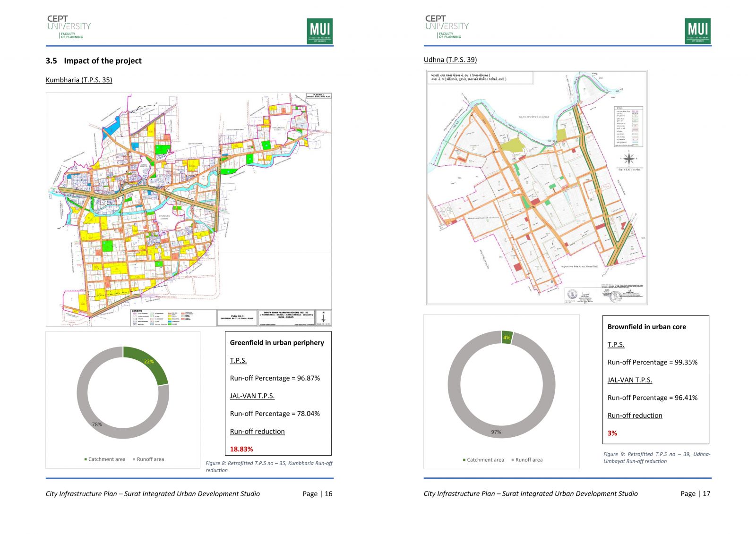
Task: Click the 'Udhna (T.P.S. 39)' underlined title
Action: pos(450,59)
